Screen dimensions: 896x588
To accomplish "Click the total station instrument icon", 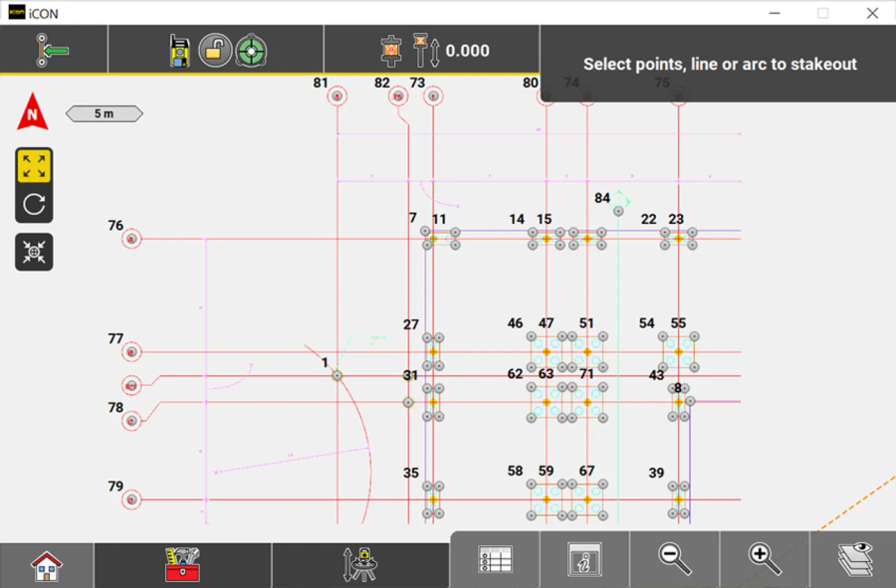I will click(x=180, y=50).
